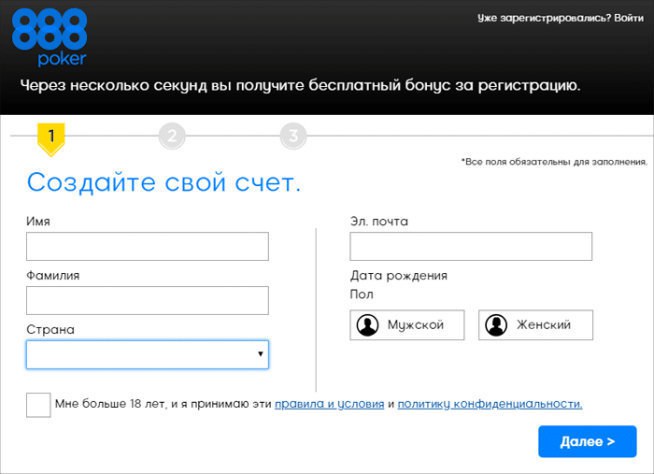Click the Пол label
The height and width of the screenshot is (474, 654).
[x=362, y=294]
